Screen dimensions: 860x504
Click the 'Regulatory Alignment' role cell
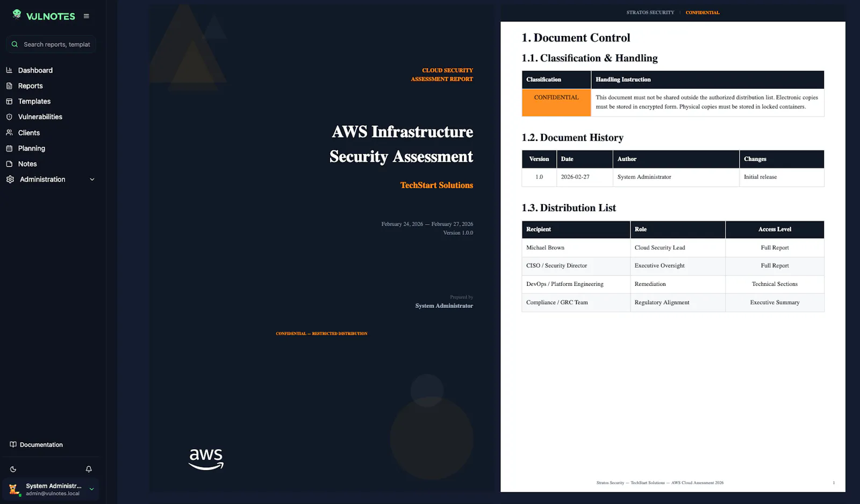click(677, 303)
